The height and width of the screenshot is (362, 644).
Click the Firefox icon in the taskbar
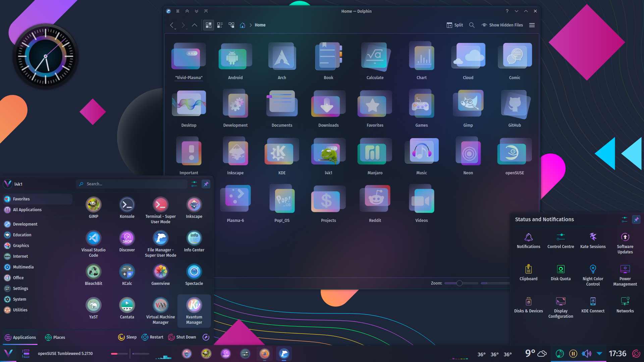265,354
